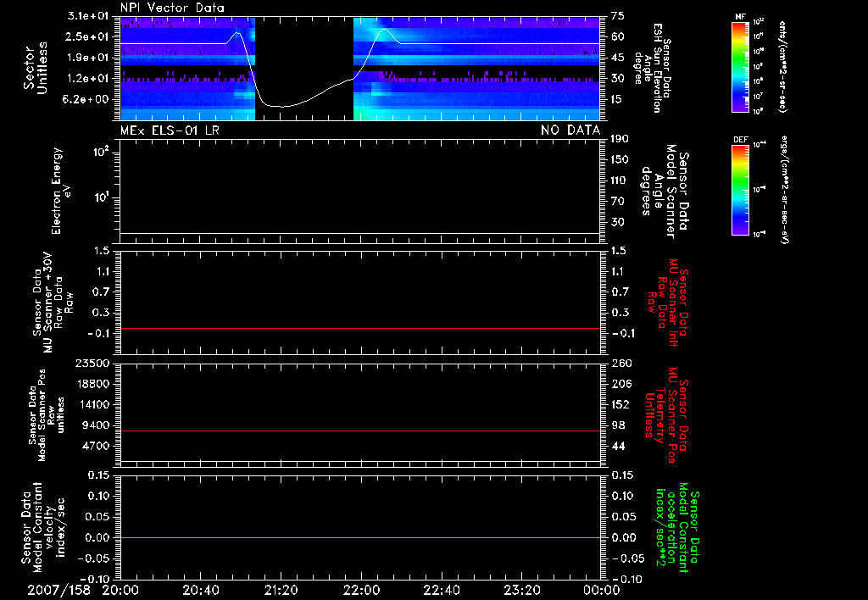Click the 2007/158 date label
The height and width of the screenshot is (600, 868).
click(x=58, y=590)
